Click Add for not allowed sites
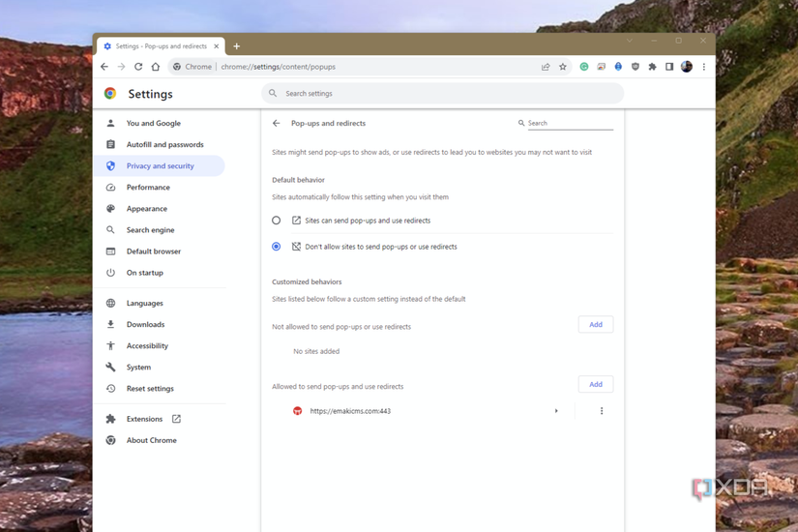798x532 pixels. [596, 324]
